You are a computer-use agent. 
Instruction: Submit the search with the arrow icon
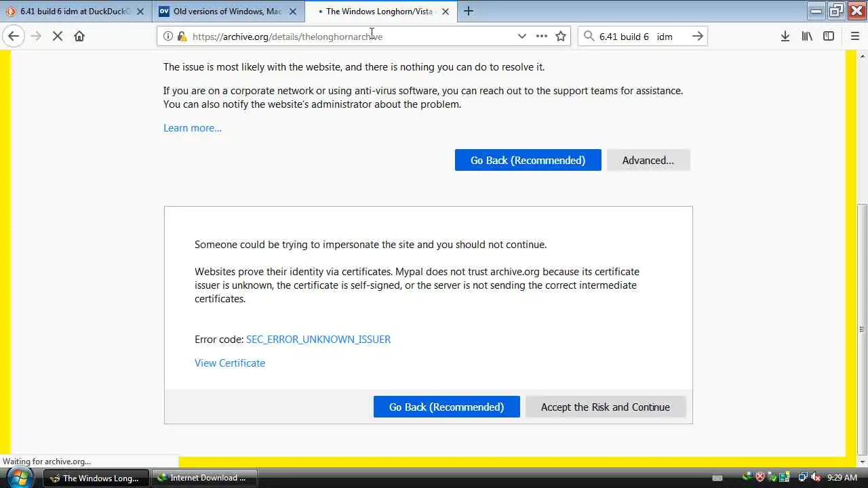click(697, 36)
